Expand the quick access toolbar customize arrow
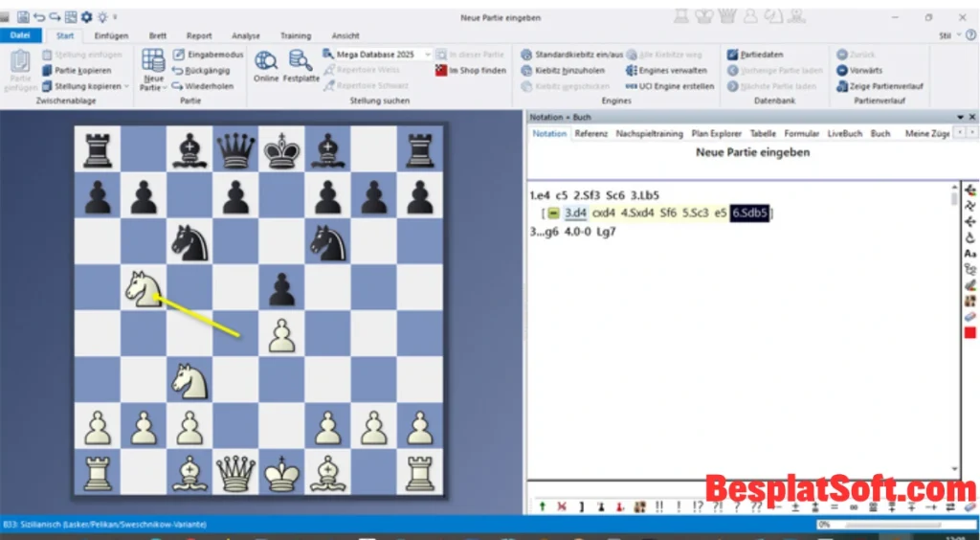The image size is (980, 540). [115, 17]
